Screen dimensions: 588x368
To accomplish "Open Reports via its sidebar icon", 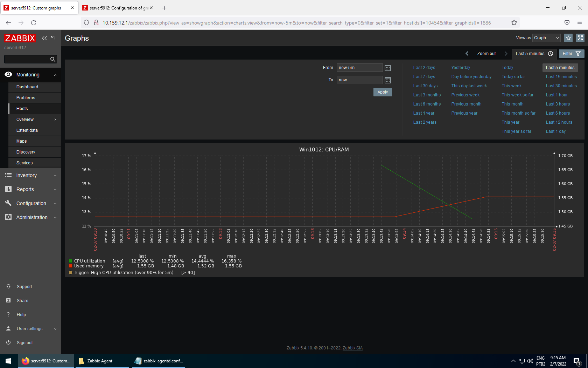I will point(8,189).
